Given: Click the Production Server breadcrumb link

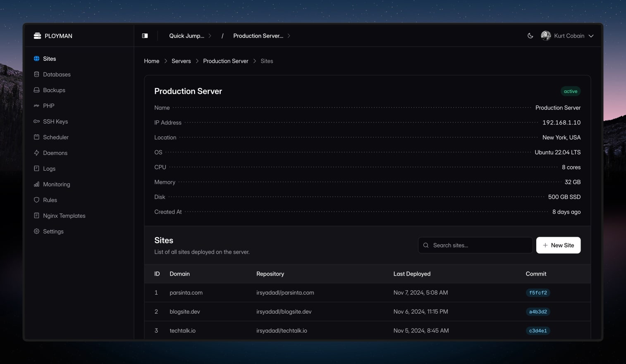Looking at the screenshot, I should pyautogui.click(x=226, y=61).
